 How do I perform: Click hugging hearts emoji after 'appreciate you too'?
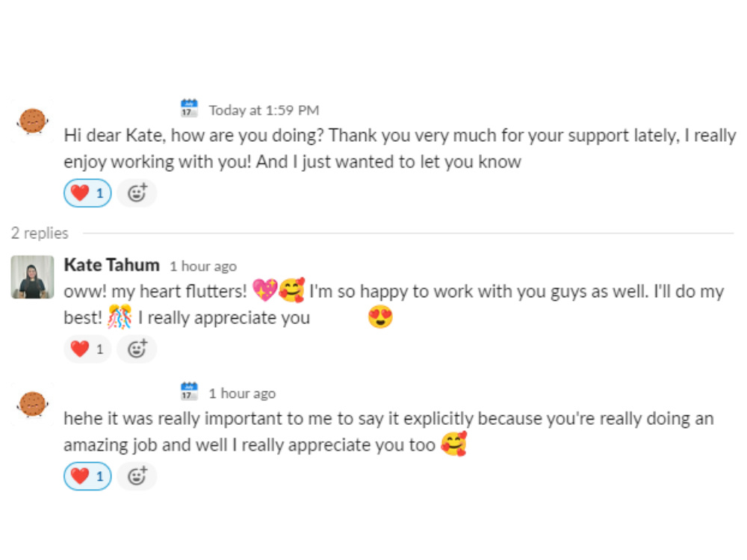coord(453,444)
